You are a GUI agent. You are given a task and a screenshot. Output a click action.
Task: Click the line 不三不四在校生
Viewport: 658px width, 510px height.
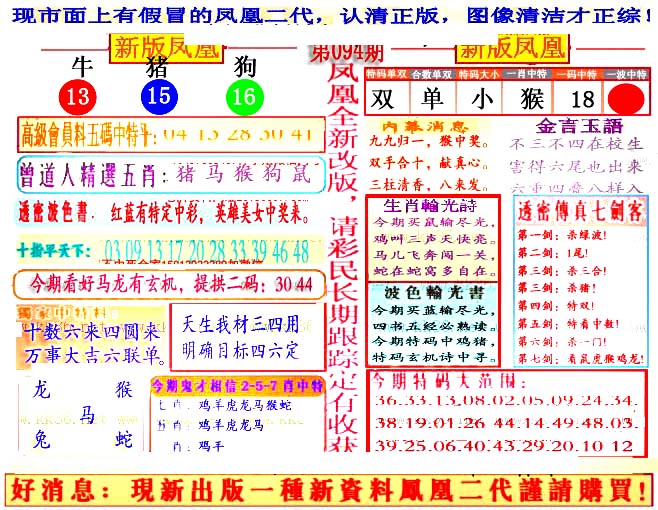[x=576, y=144]
